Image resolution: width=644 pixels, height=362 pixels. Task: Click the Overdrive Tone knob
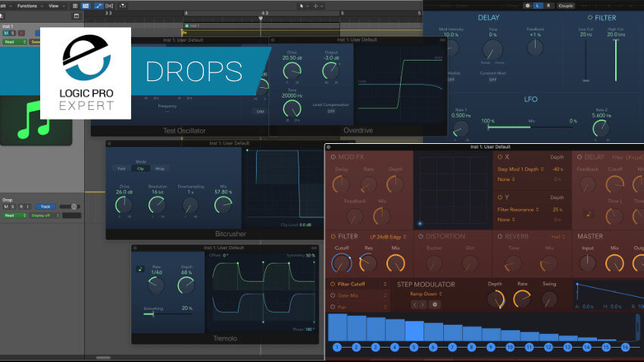point(292,109)
